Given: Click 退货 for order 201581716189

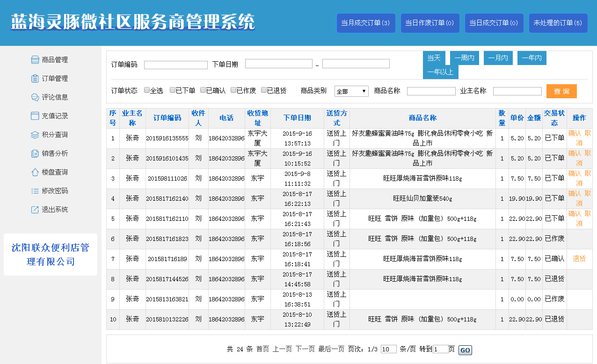Looking at the screenshot, I should [579, 259].
